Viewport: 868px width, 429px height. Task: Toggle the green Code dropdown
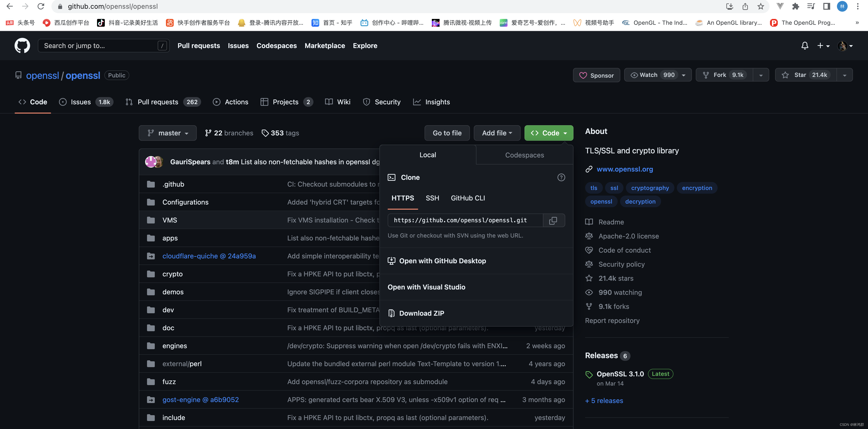549,133
